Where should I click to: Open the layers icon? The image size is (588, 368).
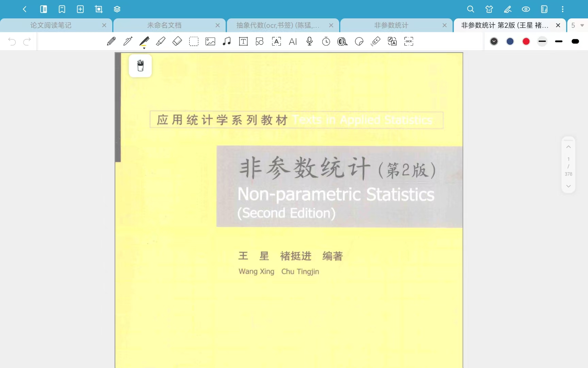click(117, 9)
